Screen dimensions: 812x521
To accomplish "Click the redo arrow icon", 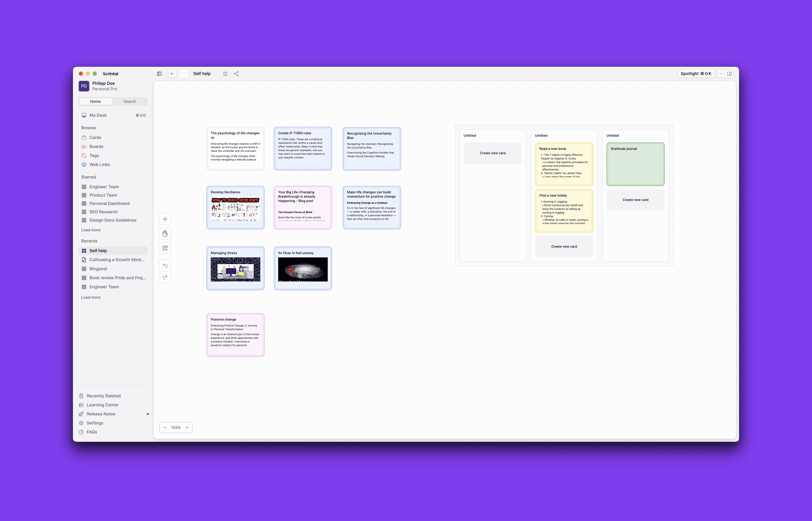I will [x=165, y=277].
